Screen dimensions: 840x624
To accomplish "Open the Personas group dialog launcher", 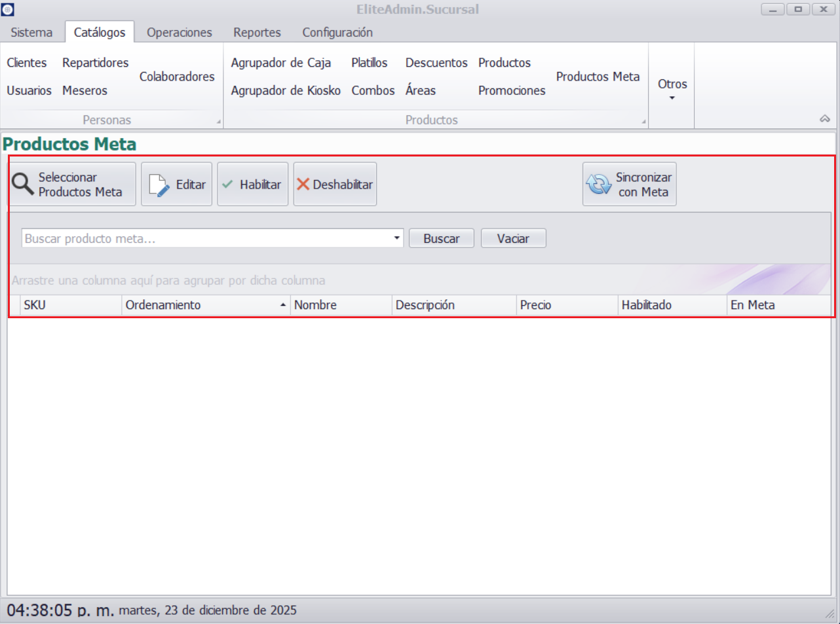I will 219,122.
